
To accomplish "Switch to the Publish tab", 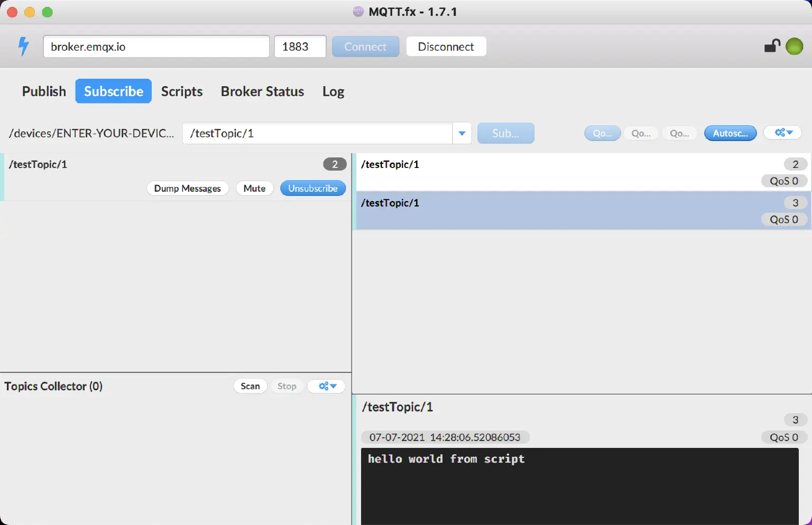I will coord(44,91).
